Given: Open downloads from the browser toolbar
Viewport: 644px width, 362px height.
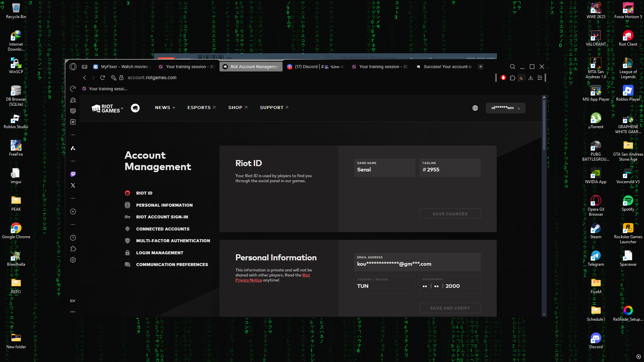Looking at the screenshot, I should point(531,77).
